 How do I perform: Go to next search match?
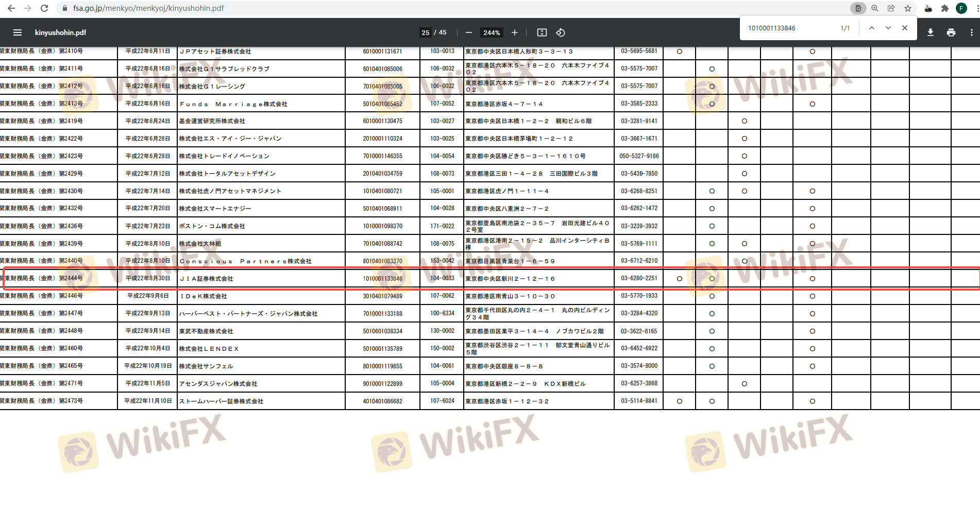point(888,28)
